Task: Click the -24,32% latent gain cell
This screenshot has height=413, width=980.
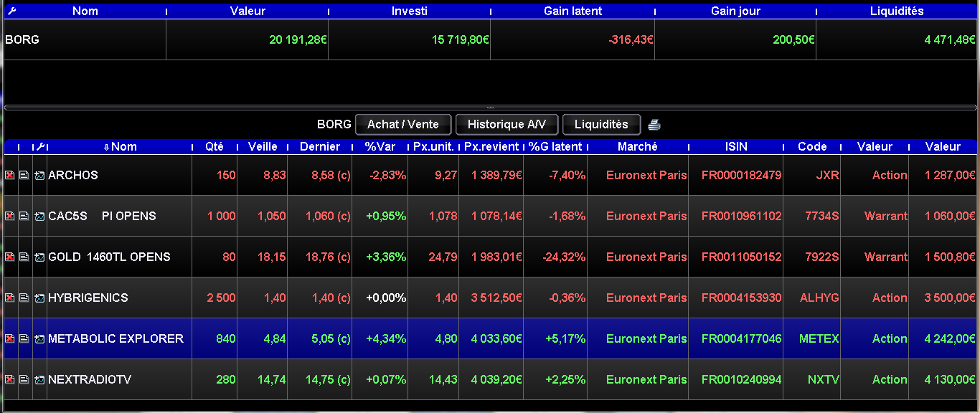Action: pyautogui.click(x=555, y=257)
